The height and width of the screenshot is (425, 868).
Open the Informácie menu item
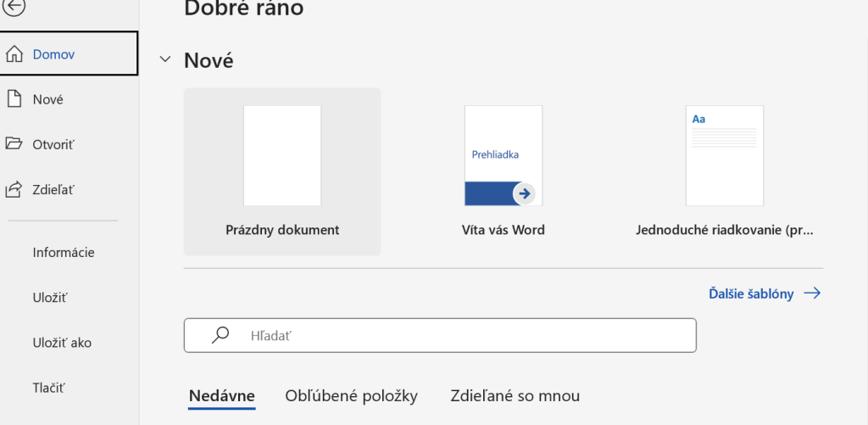pyautogui.click(x=64, y=253)
